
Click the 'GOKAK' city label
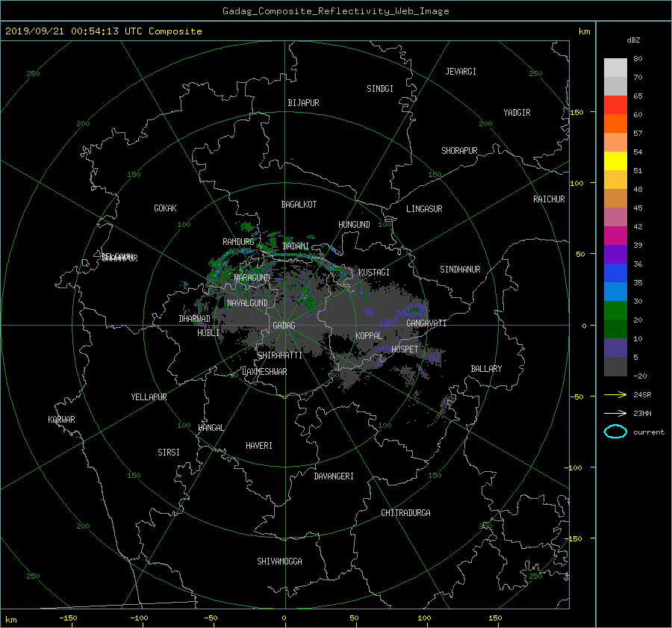pyautogui.click(x=165, y=208)
